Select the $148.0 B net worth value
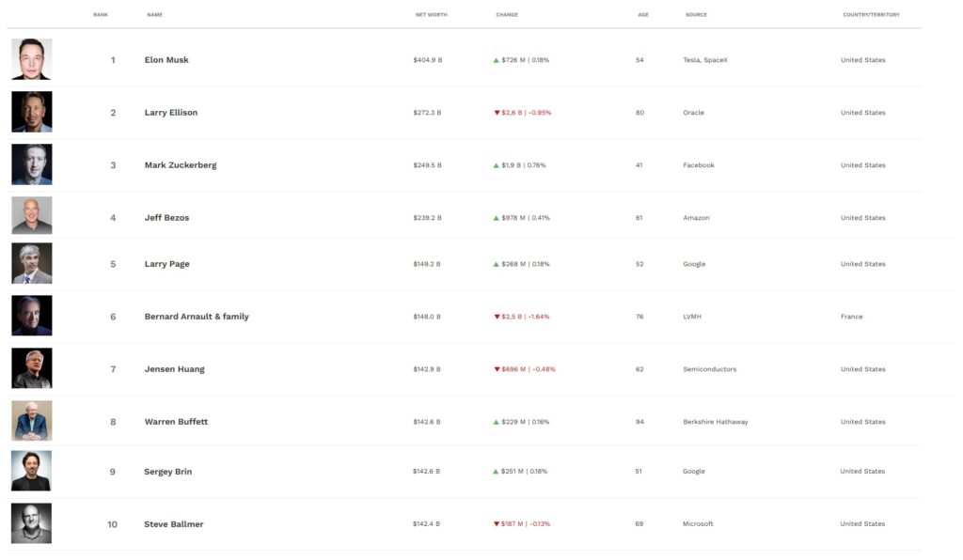The height and width of the screenshot is (560, 963). [427, 317]
